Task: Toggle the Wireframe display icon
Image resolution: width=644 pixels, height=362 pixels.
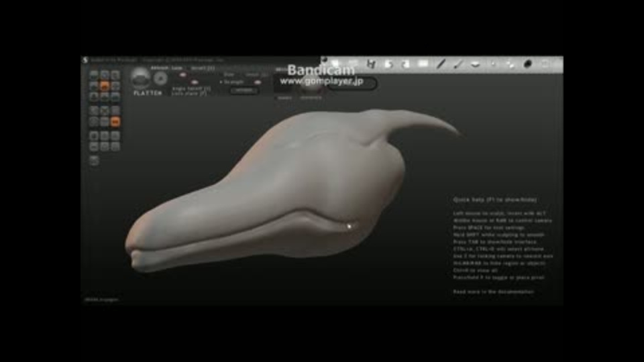Action: click(105, 121)
